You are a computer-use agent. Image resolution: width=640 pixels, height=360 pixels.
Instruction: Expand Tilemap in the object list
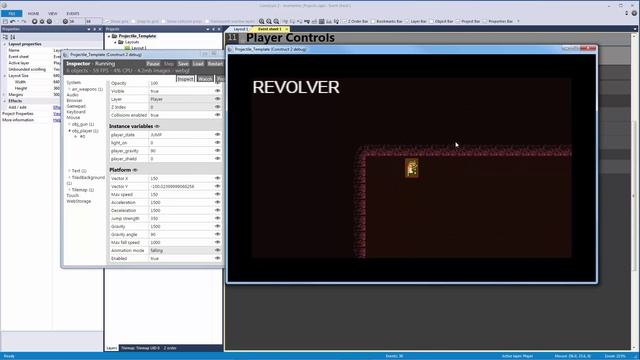(x=69, y=190)
